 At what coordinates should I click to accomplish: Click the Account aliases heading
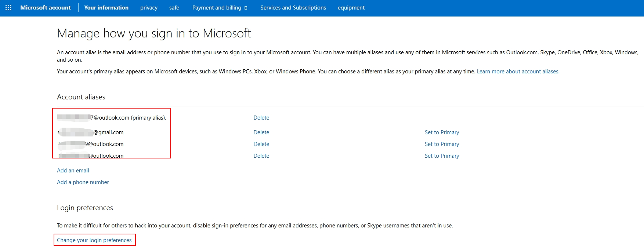click(x=81, y=97)
